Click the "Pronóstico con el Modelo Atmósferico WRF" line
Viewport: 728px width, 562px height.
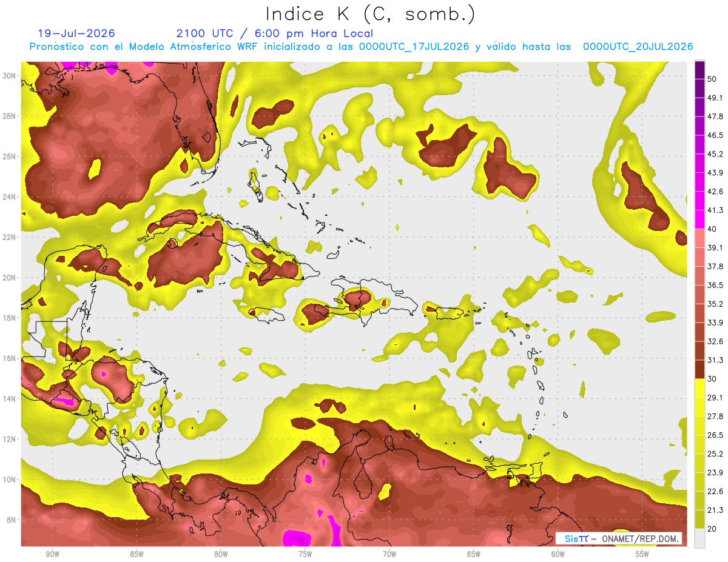tap(361, 47)
